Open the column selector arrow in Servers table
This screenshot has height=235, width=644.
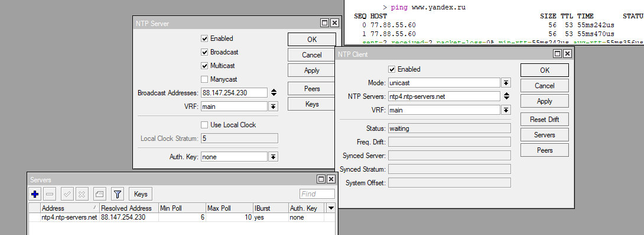pyautogui.click(x=331, y=208)
